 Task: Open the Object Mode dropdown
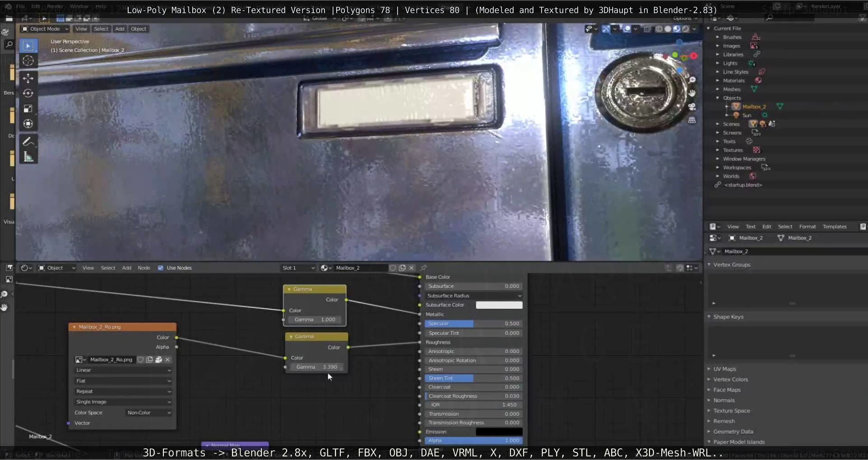(45, 29)
